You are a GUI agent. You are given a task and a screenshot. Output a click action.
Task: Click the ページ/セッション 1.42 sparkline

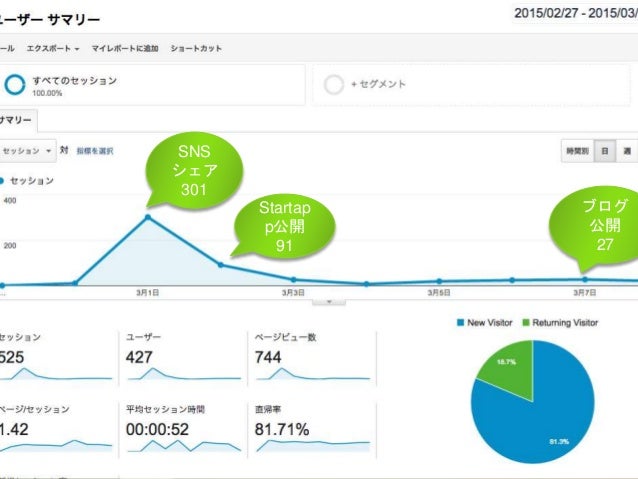[56, 446]
